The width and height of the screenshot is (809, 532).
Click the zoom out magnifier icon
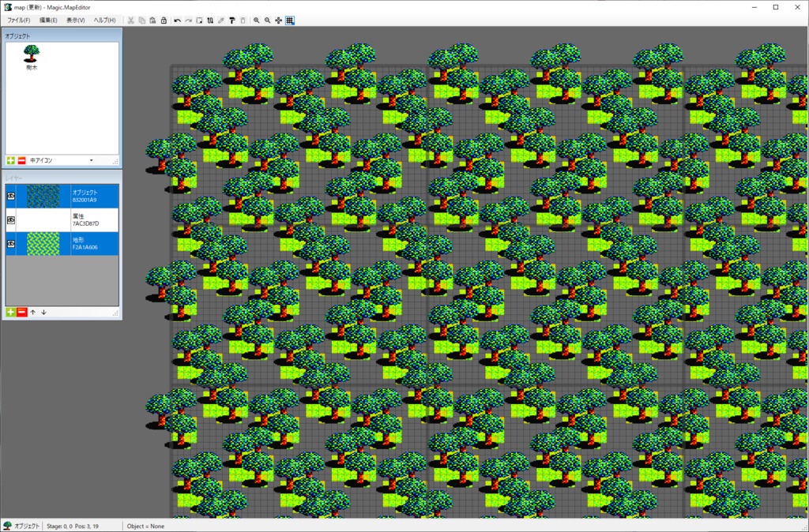(267, 21)
